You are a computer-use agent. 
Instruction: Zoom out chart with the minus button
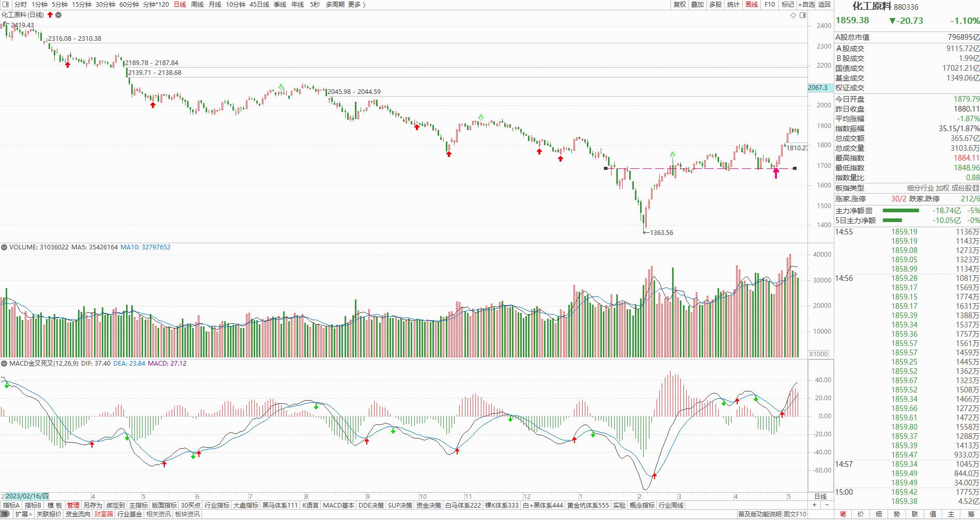point(827,505)
